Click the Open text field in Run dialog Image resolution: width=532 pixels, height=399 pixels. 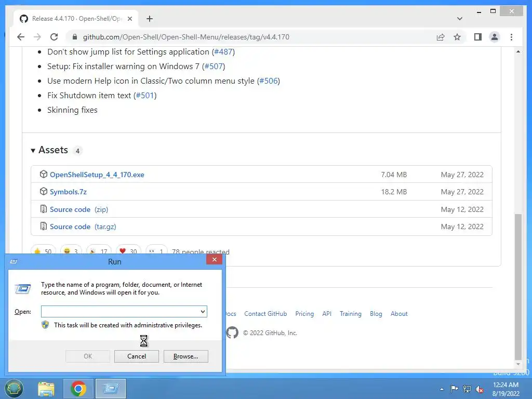point(120,312)
